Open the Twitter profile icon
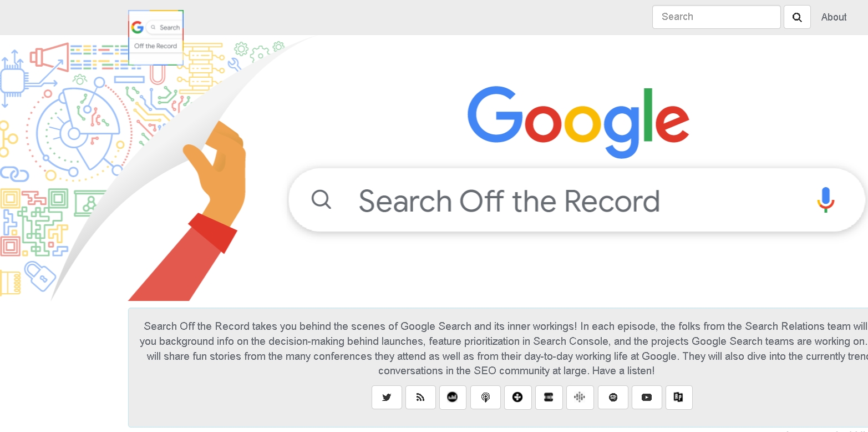Screen dimensions: 868x432 pos(387,397)
